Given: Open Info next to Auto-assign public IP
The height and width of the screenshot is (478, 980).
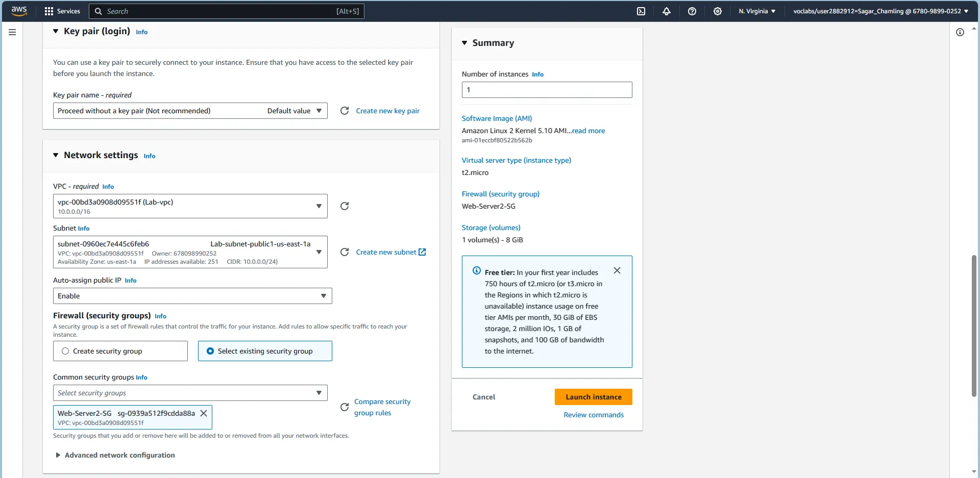Looking at the screenshot, I should pos(131,281).
